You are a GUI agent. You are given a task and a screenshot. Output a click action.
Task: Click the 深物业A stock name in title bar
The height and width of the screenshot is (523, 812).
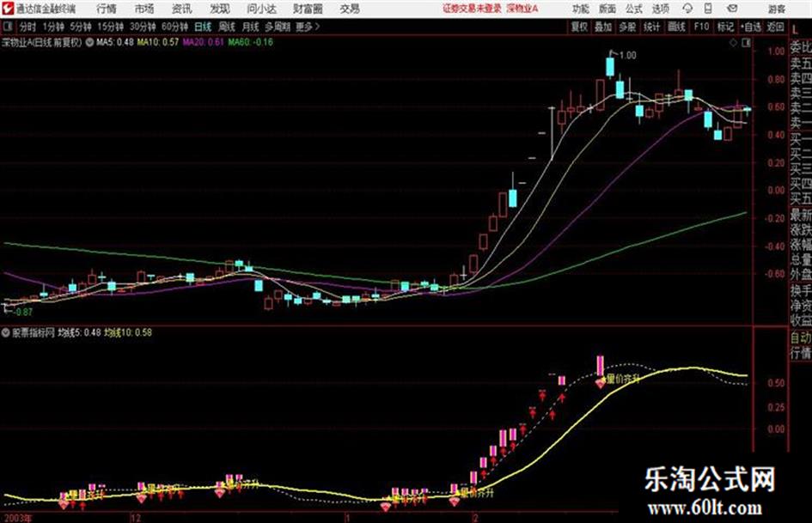pyautogui.click(x=522, y=9)
